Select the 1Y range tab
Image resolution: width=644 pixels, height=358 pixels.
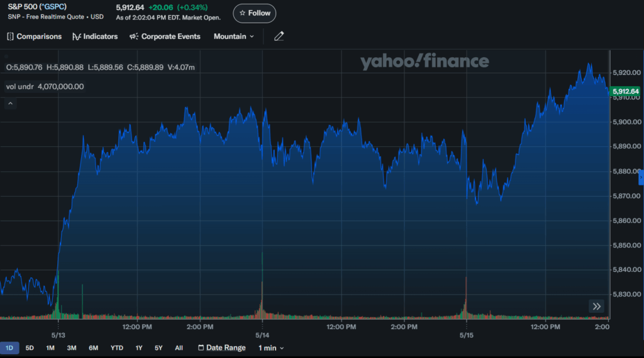[x=139, y=348]
